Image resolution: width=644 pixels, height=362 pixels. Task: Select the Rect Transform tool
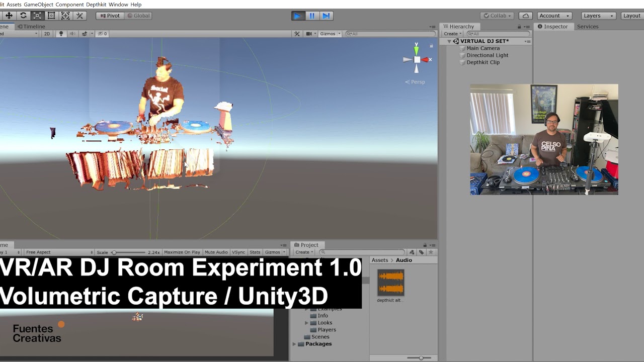coord(51,16)
